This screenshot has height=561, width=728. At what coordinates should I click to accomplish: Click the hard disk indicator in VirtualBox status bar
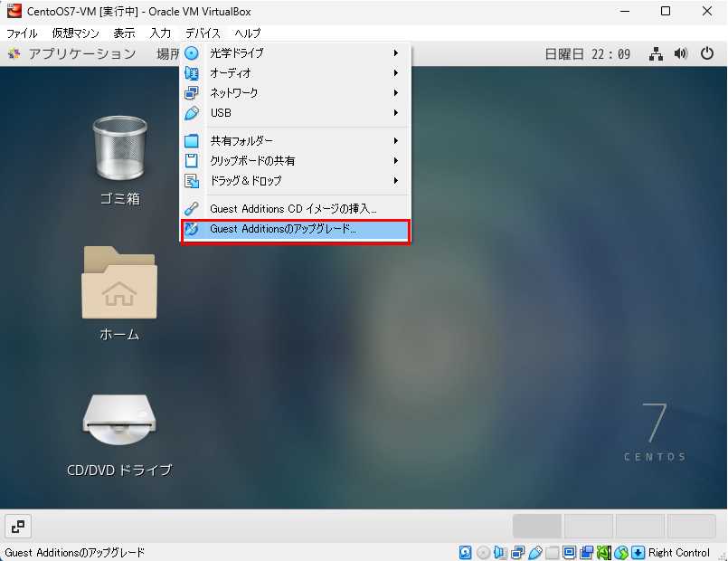pyautogui.click(x=466, y=552)
